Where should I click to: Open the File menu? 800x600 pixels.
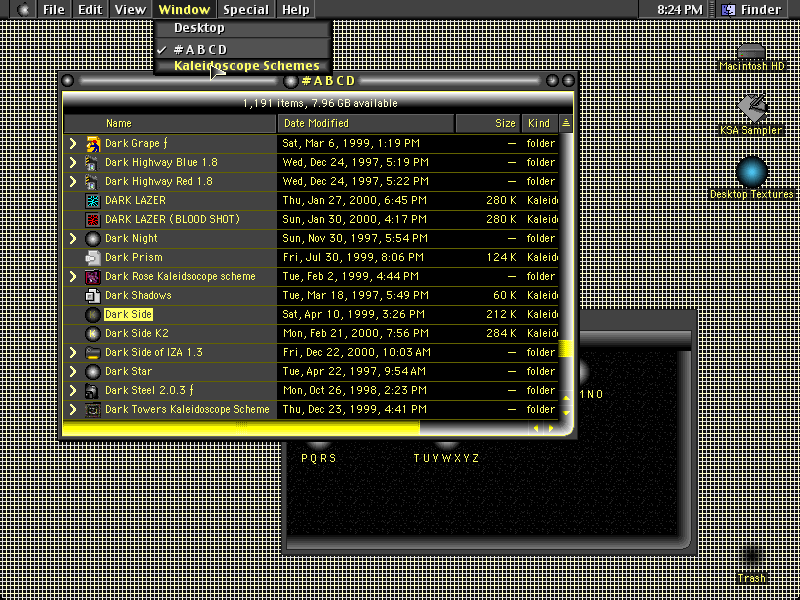[54, 9]
